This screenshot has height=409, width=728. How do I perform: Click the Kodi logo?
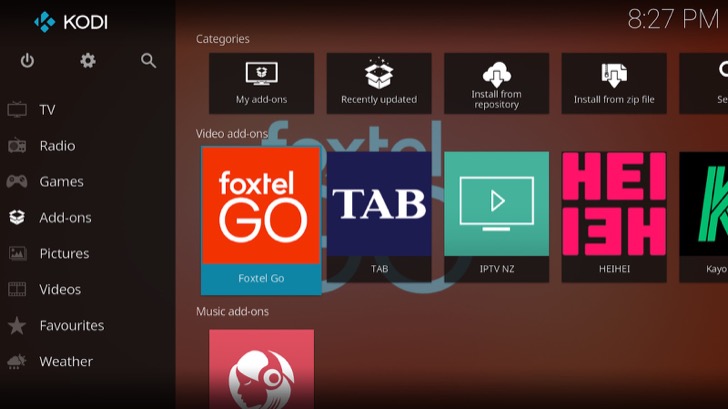coord(70,21)
